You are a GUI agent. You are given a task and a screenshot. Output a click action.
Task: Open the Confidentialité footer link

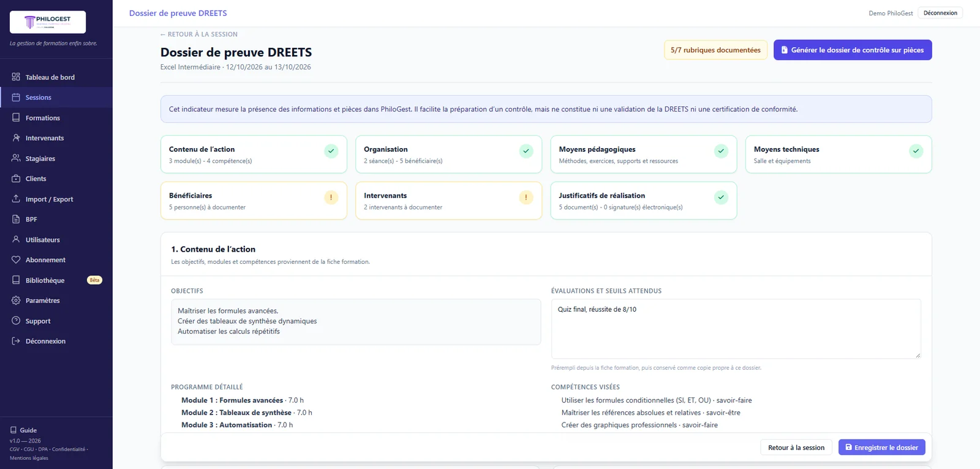point(69,449)
